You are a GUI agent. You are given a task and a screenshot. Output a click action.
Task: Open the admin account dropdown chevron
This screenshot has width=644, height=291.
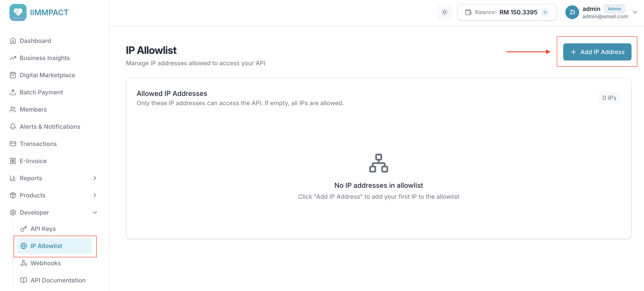[x=635, y=12]
